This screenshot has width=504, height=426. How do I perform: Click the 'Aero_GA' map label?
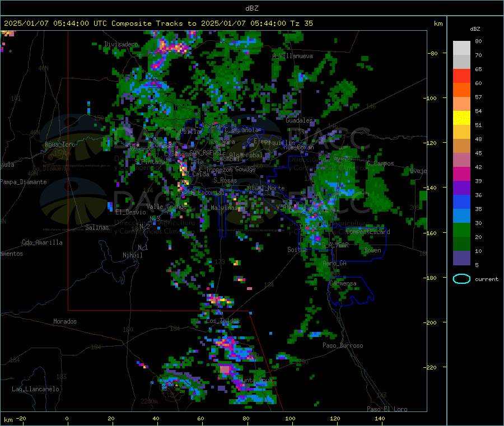pyautogui.click(x=334, y=264)
